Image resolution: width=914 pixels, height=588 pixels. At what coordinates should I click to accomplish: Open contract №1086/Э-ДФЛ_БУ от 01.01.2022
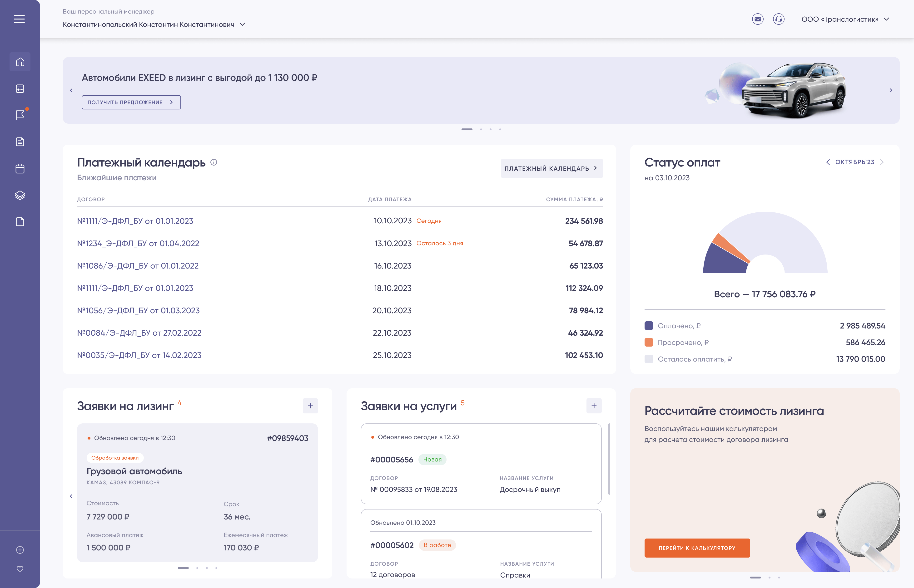(138, 266)
